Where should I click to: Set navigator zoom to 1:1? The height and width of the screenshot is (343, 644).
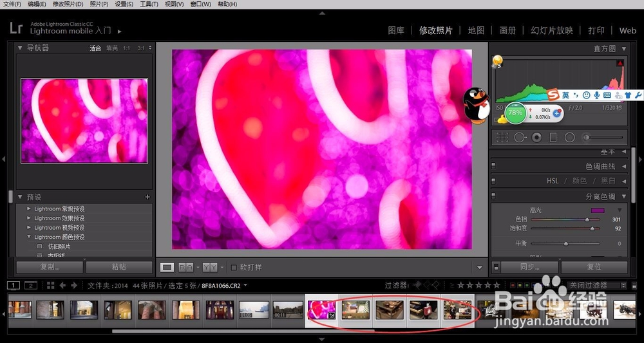tap(126, 48)
